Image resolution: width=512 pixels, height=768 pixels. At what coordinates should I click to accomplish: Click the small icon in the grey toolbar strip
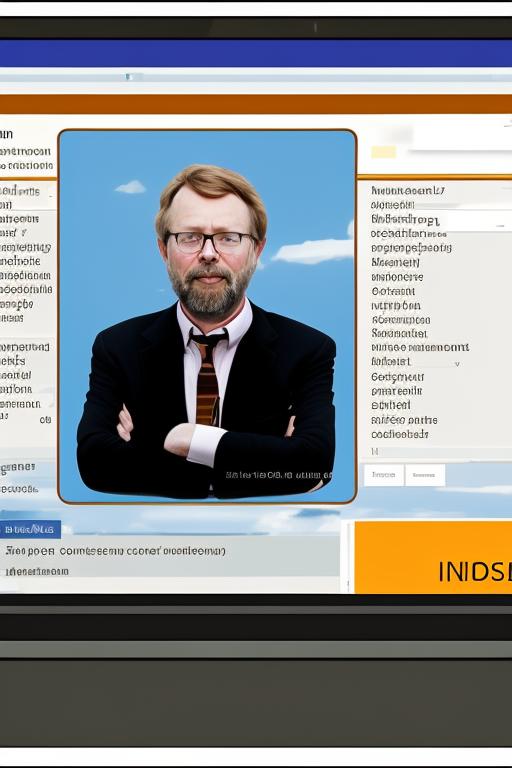coord(128,76)
